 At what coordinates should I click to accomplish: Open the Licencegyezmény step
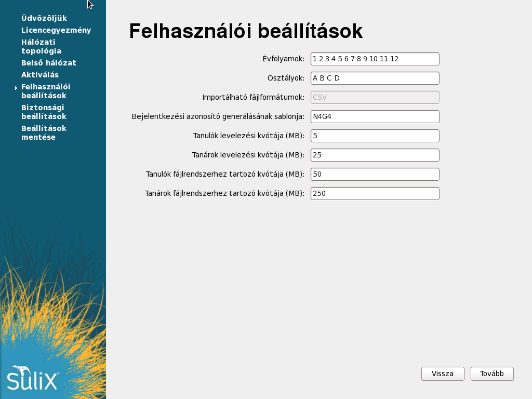coord(56,30)
